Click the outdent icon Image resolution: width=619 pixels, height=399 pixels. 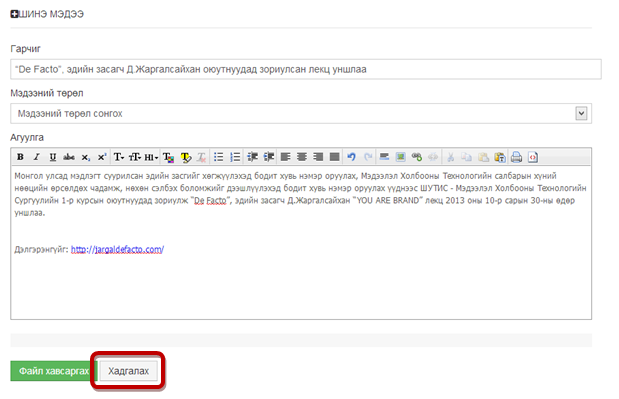point(252,157)
